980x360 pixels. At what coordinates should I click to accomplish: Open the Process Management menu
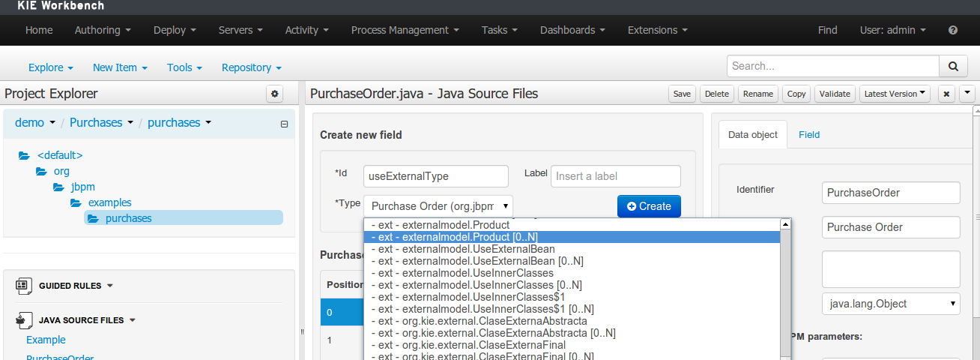(x=405, y=30)
